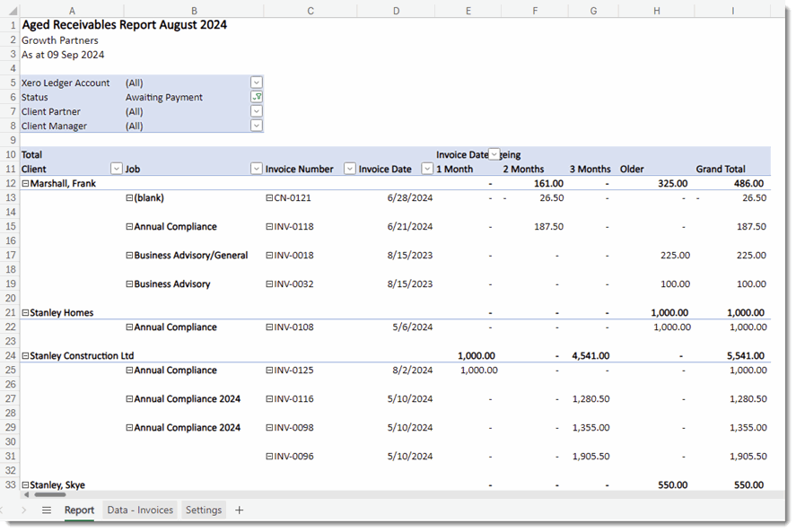Collapse the Stanley Homes client group
This screenshot has width=796, height=532.
click(x=25, y=313)
